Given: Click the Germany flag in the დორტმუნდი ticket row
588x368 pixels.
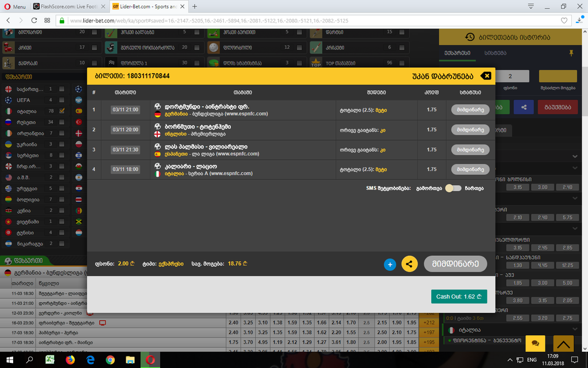Looking at the screenshot, I should click(157, 114).
